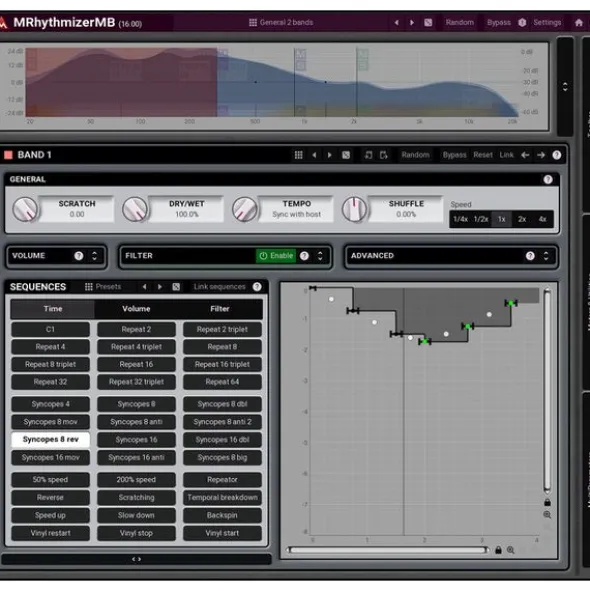Open the Settings menu in top bar
590x591 pixels.
click(x=547, y=23)
